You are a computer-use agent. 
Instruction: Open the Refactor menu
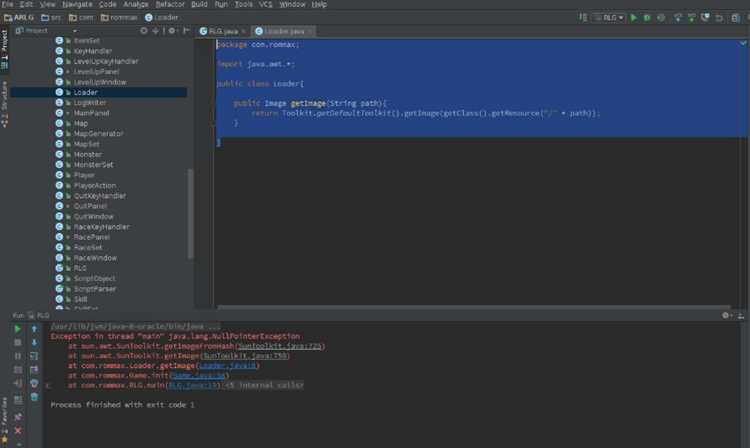(170, 4)
